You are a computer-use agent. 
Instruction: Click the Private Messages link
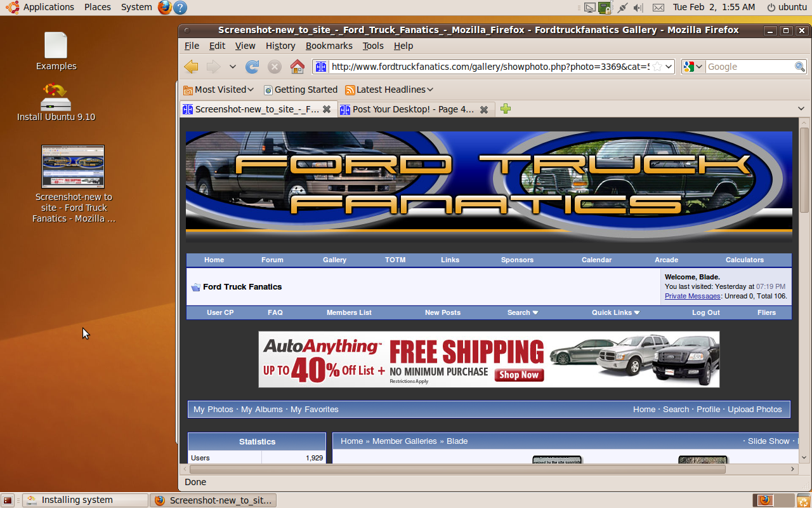tap(693, 296)
